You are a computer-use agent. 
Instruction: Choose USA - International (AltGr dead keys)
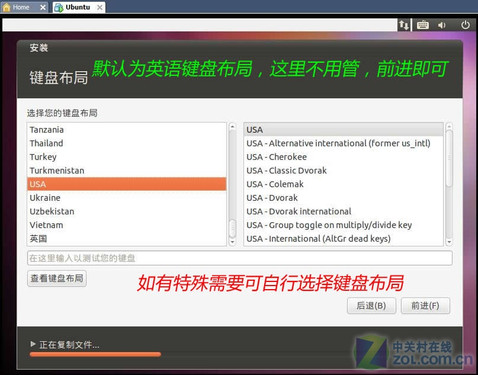pyautogui.click(x=344, y=239)
